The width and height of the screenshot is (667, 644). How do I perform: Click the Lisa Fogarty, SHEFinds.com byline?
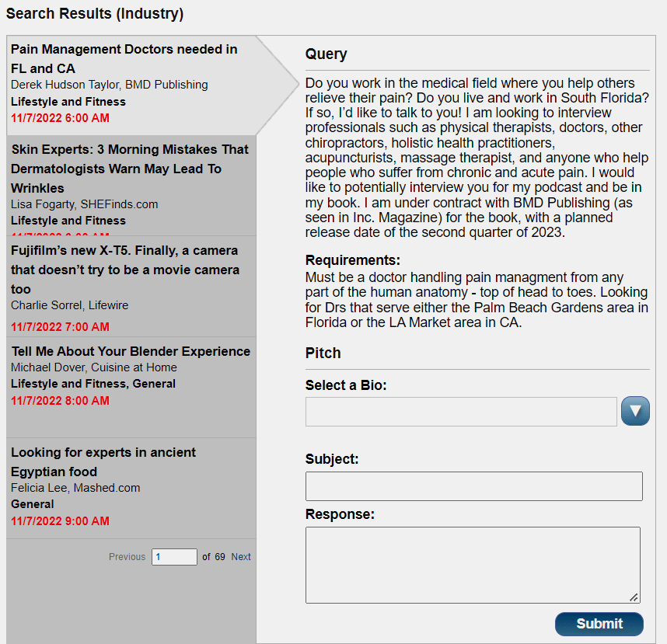click(x=85, y=204)
